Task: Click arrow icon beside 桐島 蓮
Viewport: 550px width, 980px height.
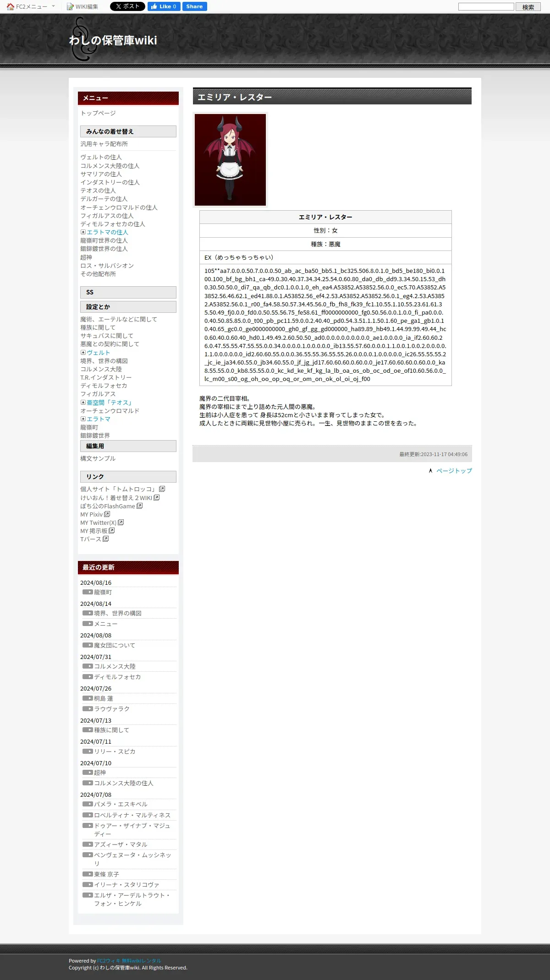Action: 88,698
